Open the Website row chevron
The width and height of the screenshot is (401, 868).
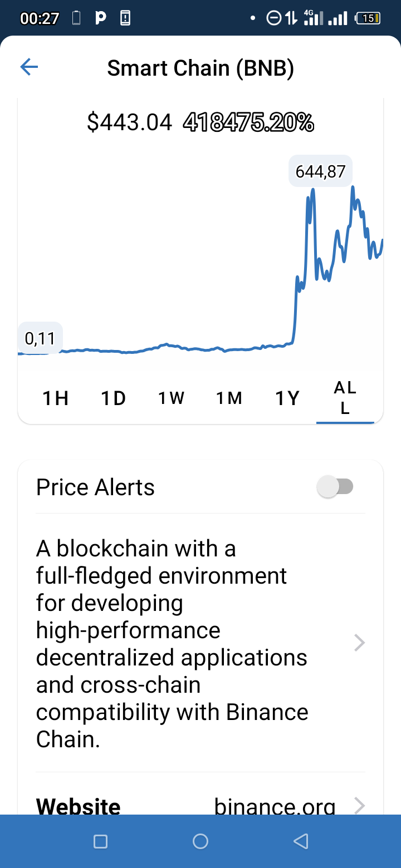[360, 805]
